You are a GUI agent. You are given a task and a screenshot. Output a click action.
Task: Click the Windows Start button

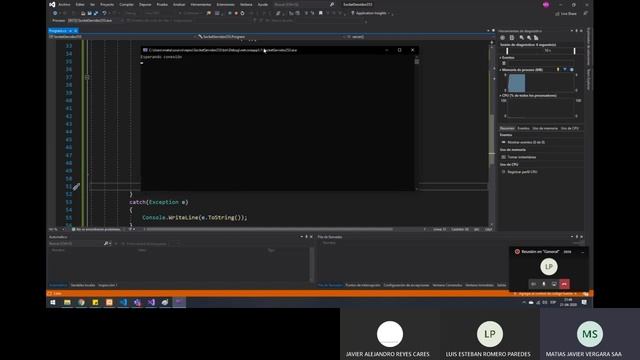click(53, 302)
